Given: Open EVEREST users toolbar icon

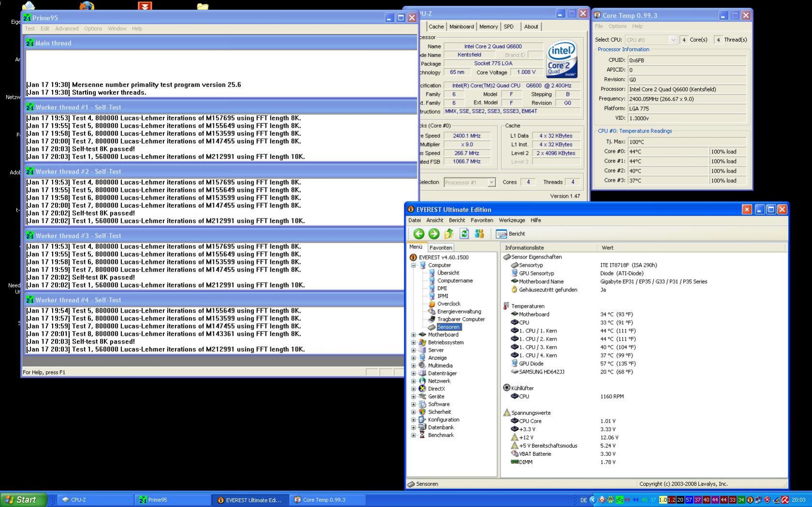Looking at the screenshot, I should point(479,234).
